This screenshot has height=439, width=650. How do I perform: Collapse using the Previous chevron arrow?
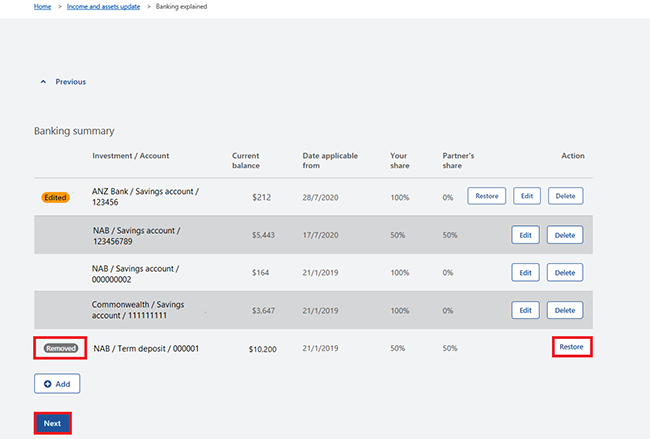click(43, 82)
